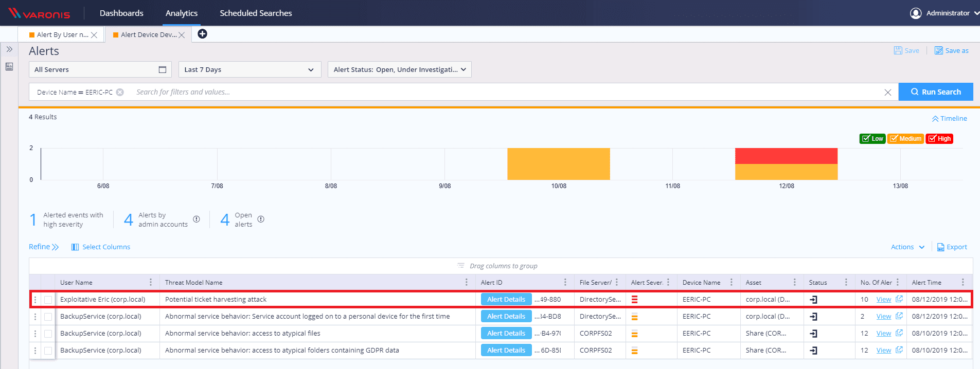The image size is (980, 369).
Task: Clear the search bar with X icon
Action: tap(887, 93)
